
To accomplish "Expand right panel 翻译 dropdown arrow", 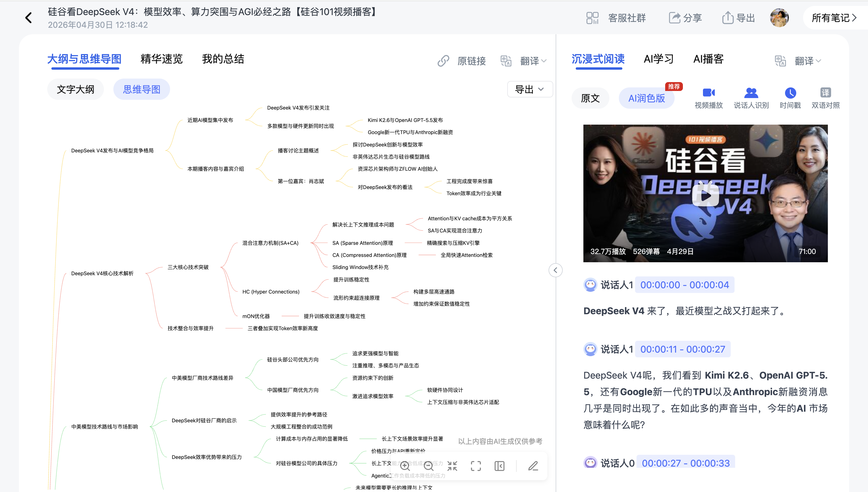I will [x=818, y=61].
